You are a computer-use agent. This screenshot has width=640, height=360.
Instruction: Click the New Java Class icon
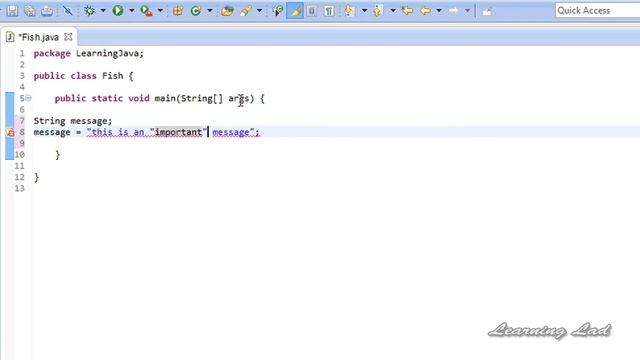point(196,10)
